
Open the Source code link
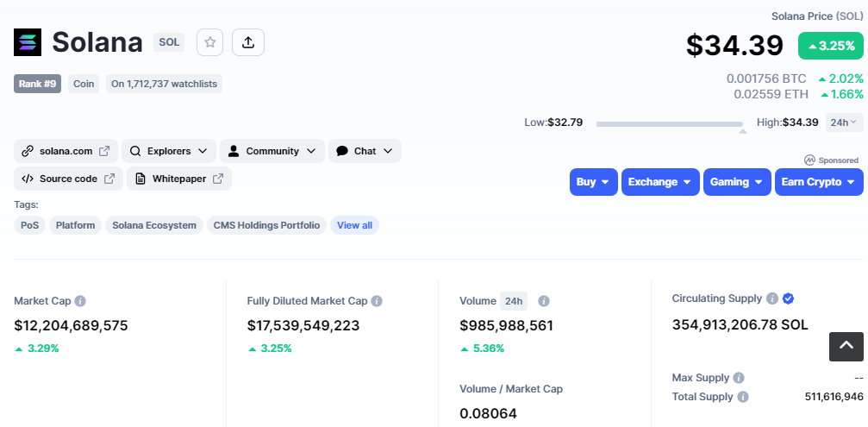coord(68,179)
